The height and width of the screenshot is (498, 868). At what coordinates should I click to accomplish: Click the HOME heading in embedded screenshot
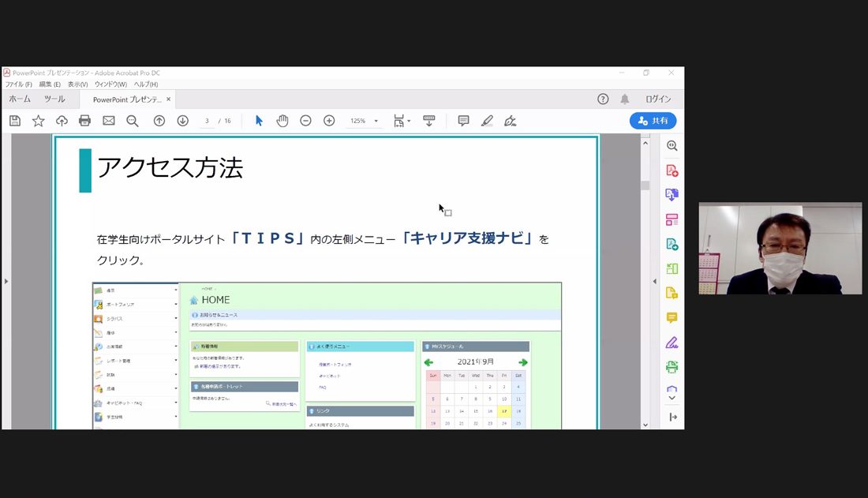pyautogui.click(x=215, y=300)
